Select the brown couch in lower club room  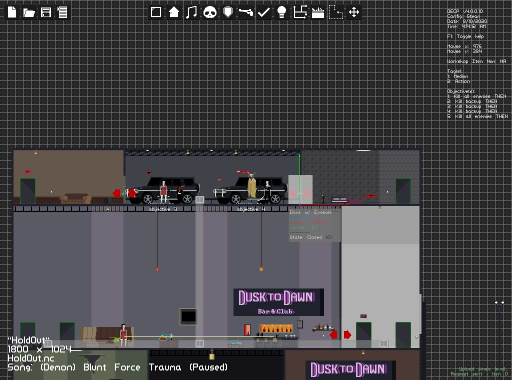(x=107, y=337)
